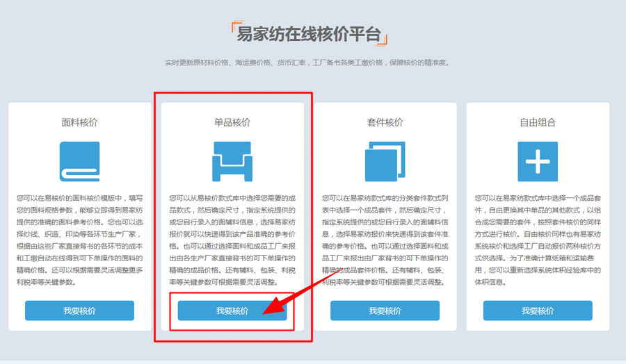Click the 面料核价 description paragraph

[79, 240]
